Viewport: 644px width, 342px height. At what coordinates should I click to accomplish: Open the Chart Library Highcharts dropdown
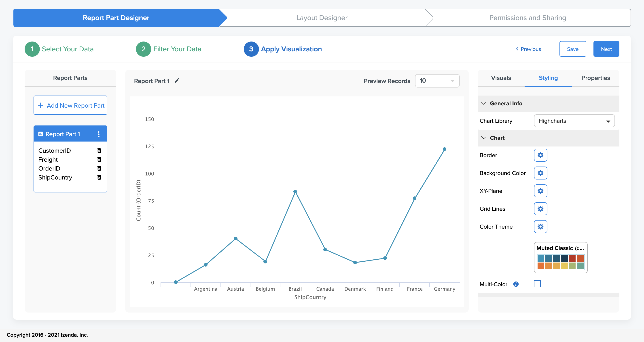tap(574, 121)
